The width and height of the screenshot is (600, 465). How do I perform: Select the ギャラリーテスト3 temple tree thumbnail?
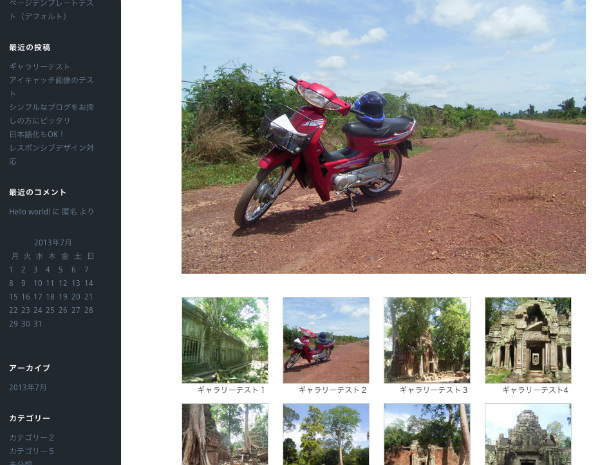click(427, 340)
